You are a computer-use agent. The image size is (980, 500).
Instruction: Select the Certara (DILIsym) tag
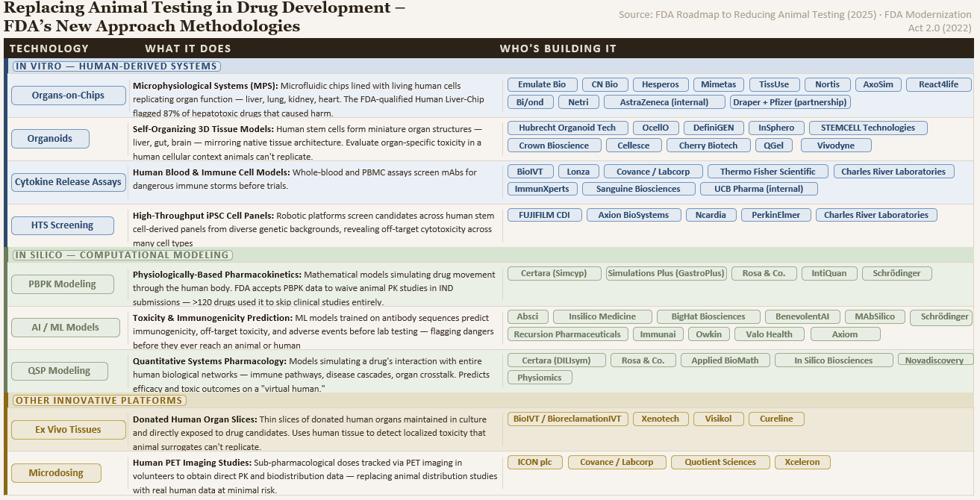(x=556, y=360)
